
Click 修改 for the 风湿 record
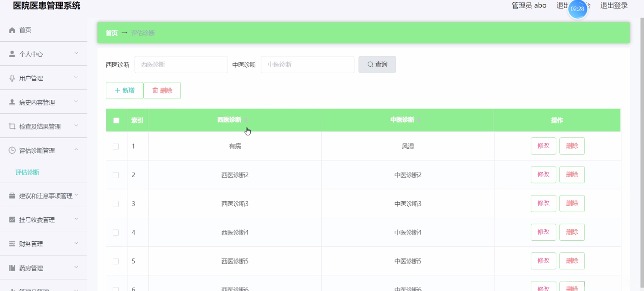pos(543,145)
